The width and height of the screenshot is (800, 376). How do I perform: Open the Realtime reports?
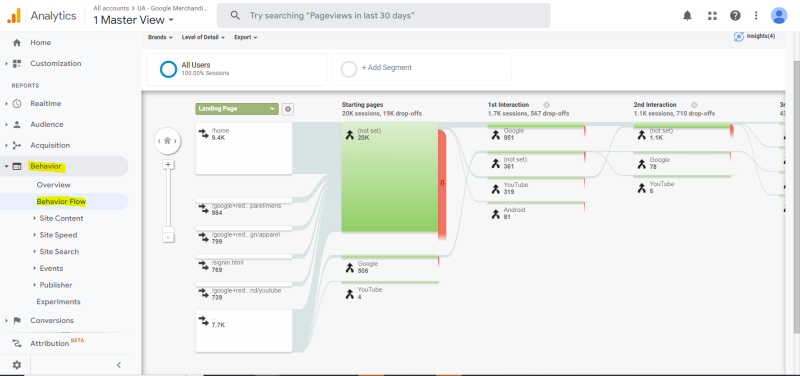pos(45,104)
